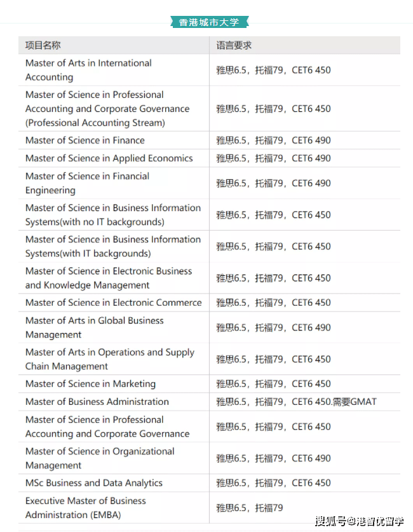Image resolution: width=413 pixels, height=532 pixels.
Task: Click Master of Arts in Operations and Supply Chain
Action: point(110,359)
